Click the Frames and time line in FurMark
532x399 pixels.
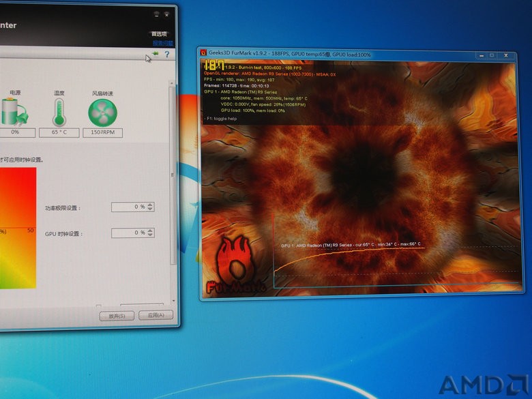(237, 86)
